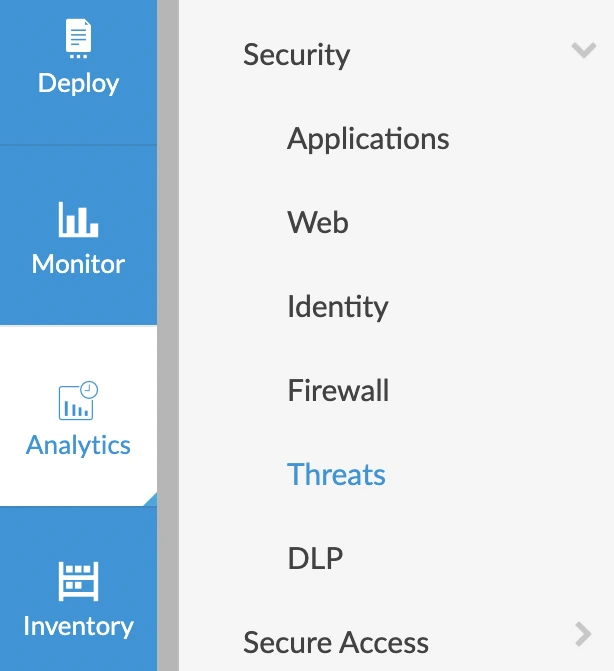Click the Inventory shelves icon
Viewport: 614px width, 671px height.
78,581
